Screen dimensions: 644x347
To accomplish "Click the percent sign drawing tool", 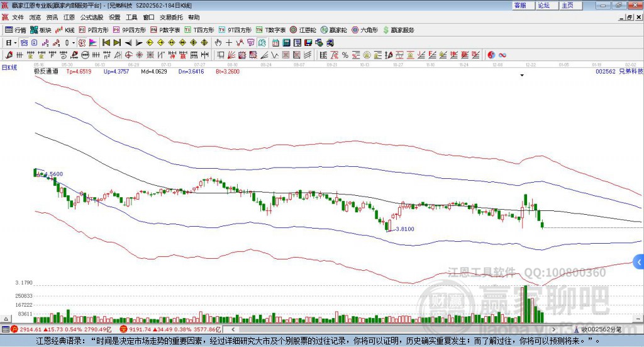I will point(345,55).
